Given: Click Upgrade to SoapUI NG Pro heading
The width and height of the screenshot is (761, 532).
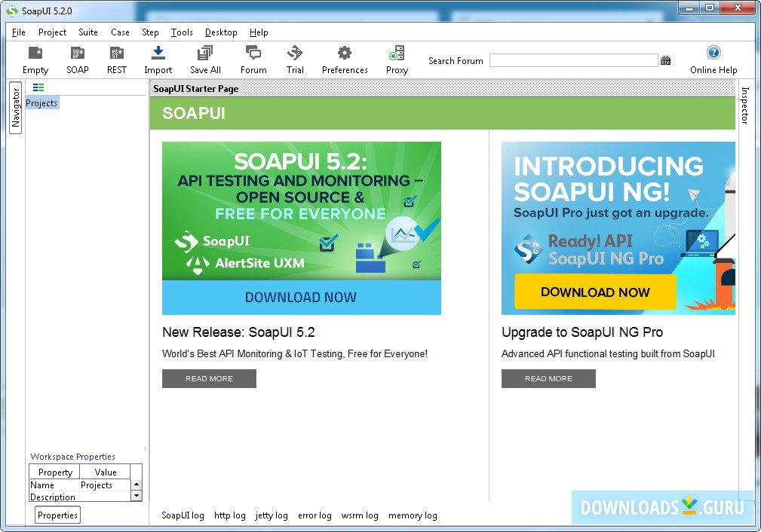Looking at the screenshot, I should click(x=582, y=332).
